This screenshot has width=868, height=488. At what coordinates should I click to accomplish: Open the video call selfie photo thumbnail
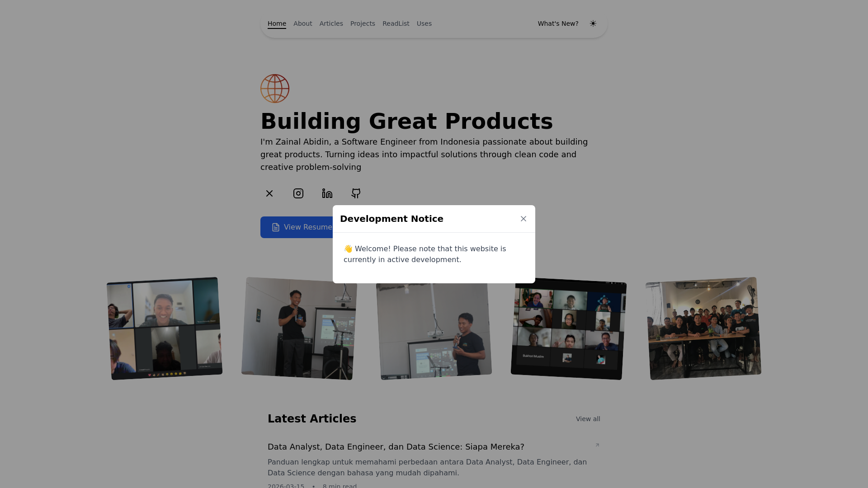(165, 328)
